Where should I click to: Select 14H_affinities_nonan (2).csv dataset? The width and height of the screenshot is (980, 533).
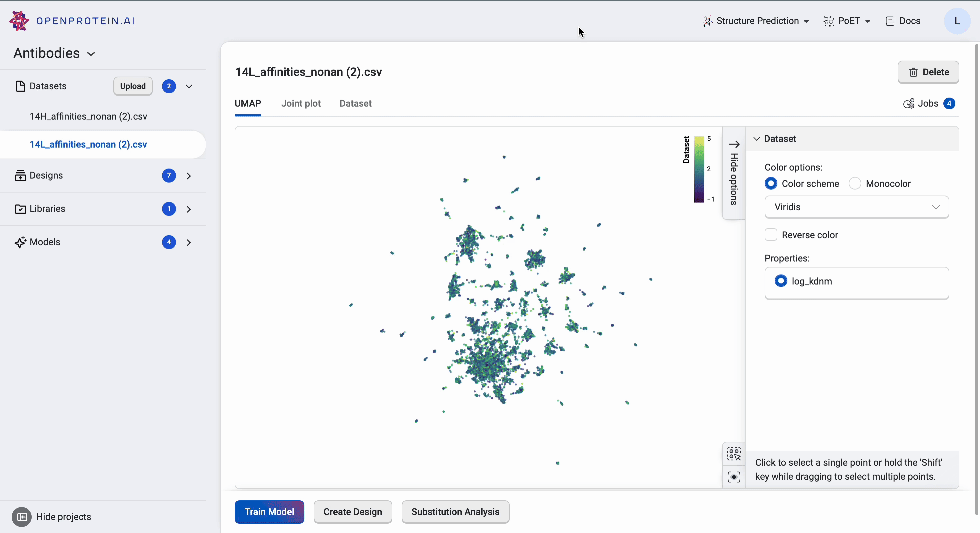[x=88, y=116]
